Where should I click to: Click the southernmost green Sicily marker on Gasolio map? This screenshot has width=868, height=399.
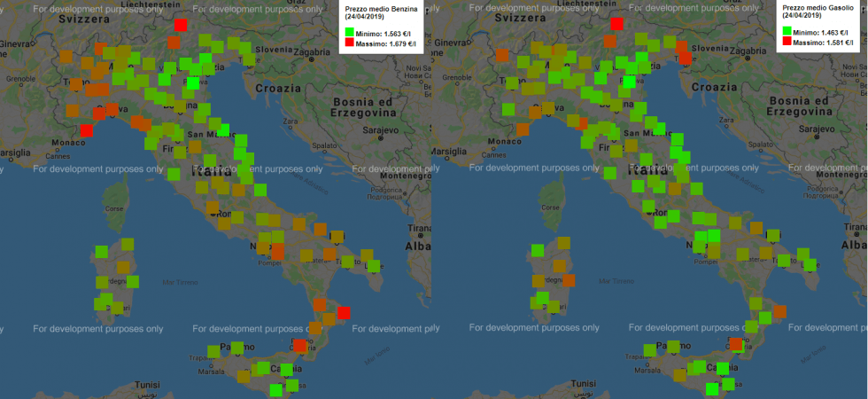point(711,388)
